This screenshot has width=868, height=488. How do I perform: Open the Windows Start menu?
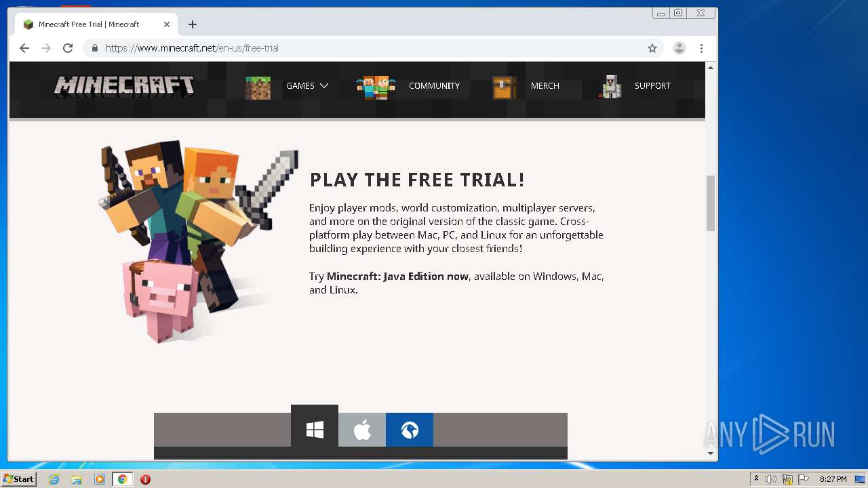(x=18, y=479)
